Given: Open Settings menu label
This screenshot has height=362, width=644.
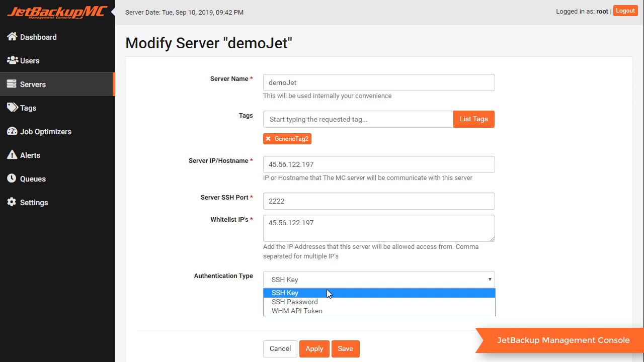Looking at the screenshot, I should tap(34, 203).
